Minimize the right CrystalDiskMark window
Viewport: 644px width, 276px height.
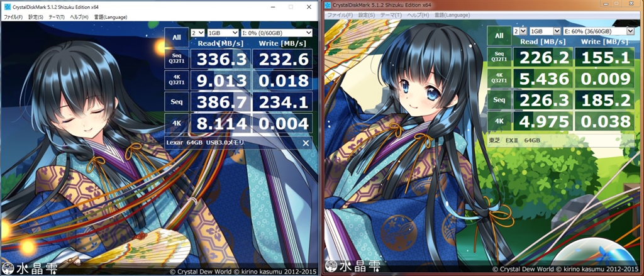[x=606, y=3]
